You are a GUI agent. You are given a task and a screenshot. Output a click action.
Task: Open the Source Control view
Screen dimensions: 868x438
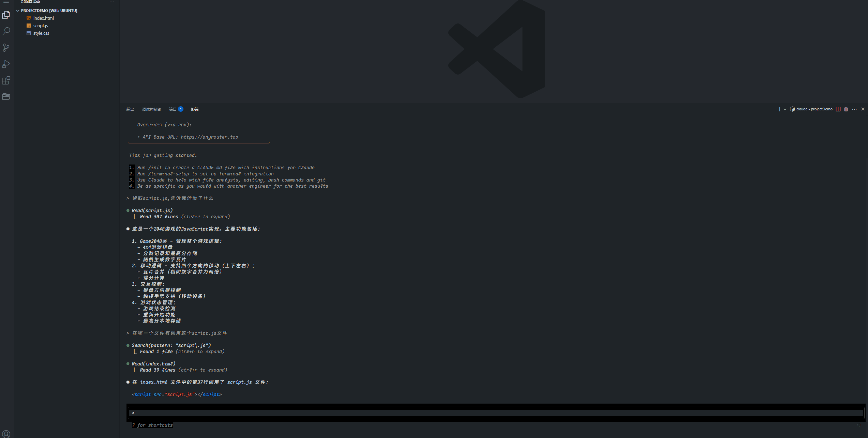point(6,48)
